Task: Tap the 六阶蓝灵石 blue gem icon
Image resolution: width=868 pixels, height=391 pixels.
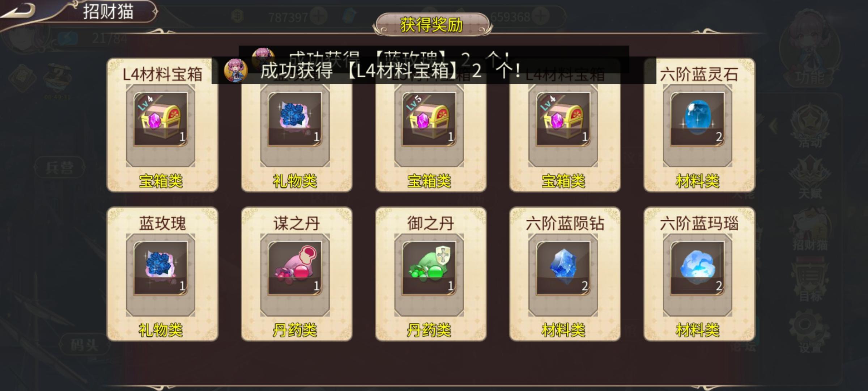Action: 698,119
